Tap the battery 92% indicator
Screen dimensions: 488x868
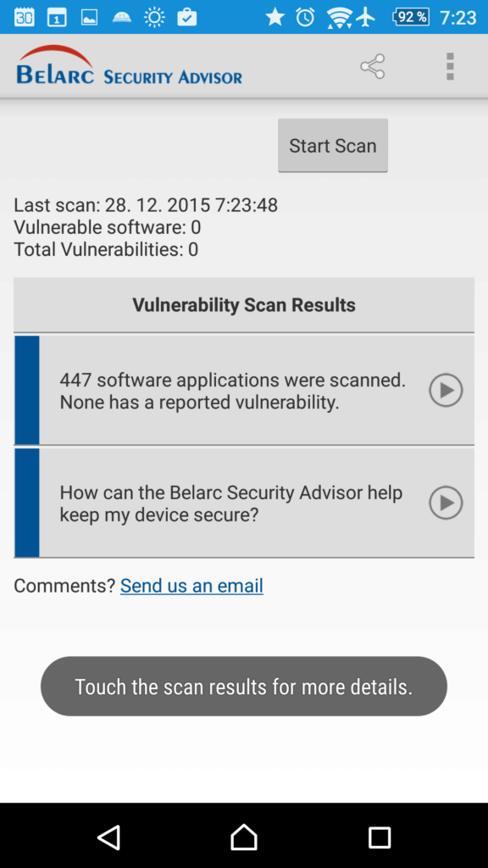click(x=411, y=17)
